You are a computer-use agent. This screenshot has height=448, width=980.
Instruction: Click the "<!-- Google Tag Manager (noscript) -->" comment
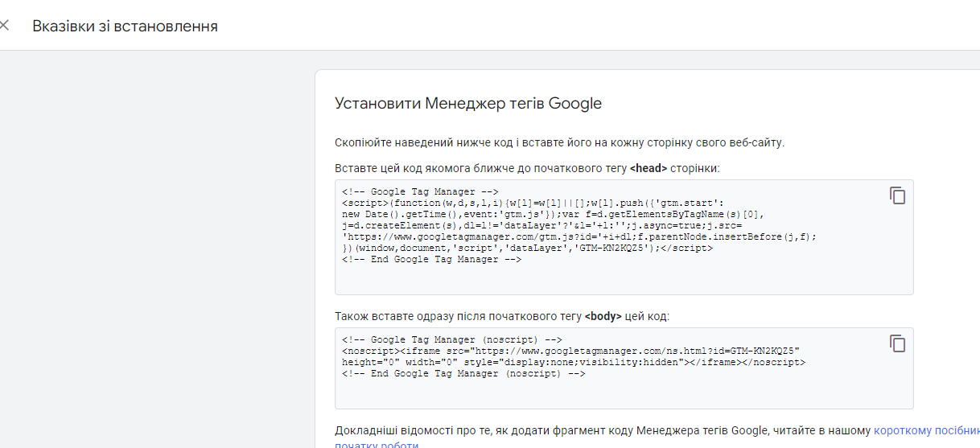451,339
